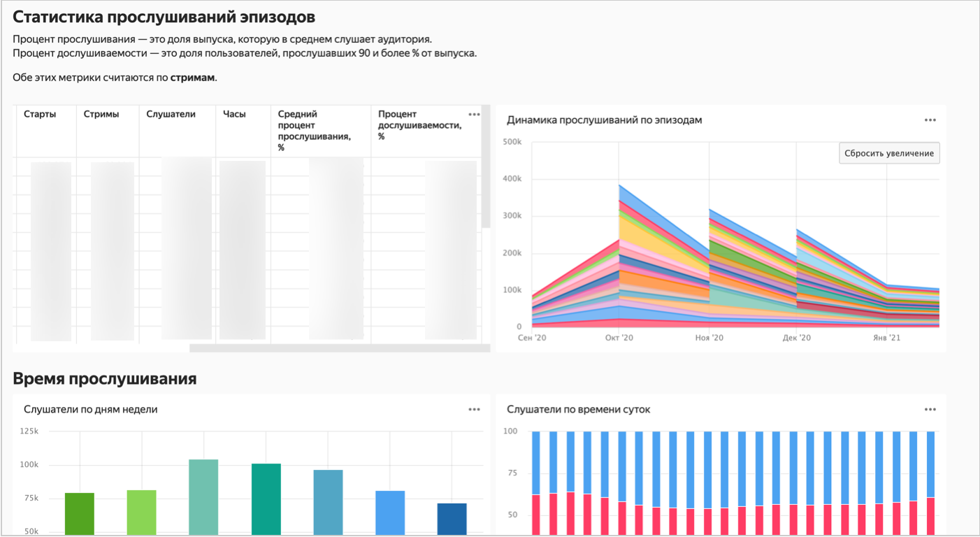This screenshot has height=537, width=980.
Task: Click the tallest pale teal bar in the weekday chart
Action: (203, 497)
